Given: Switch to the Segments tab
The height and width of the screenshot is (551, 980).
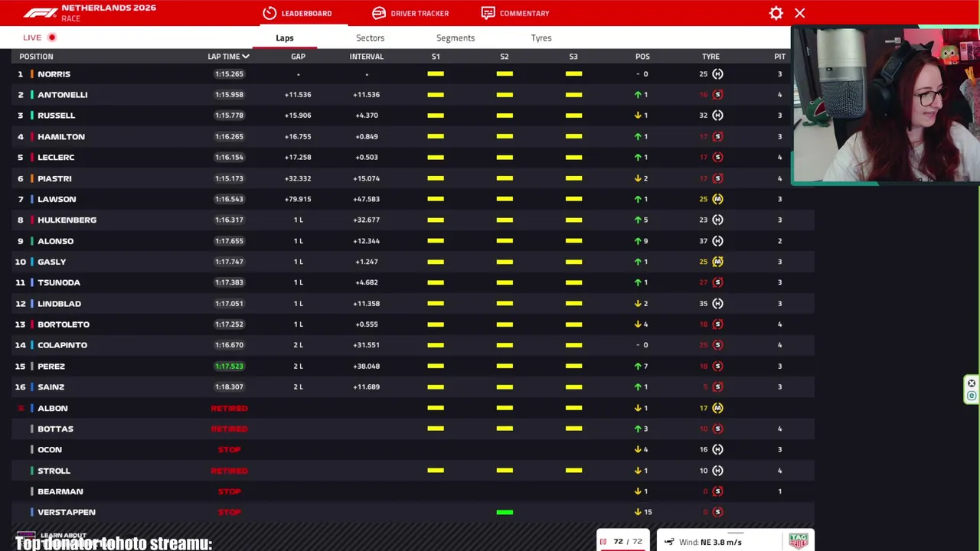Looking at the screenshot, I should 456,37.
